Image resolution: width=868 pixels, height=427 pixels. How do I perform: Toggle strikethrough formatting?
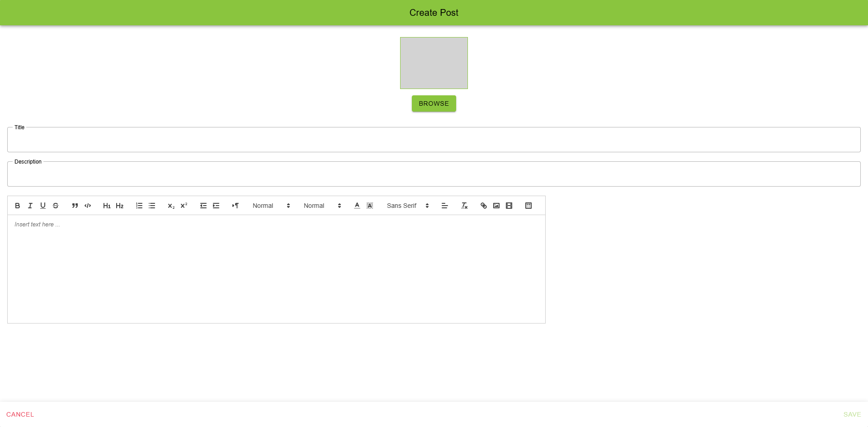(x=56, y=206)
